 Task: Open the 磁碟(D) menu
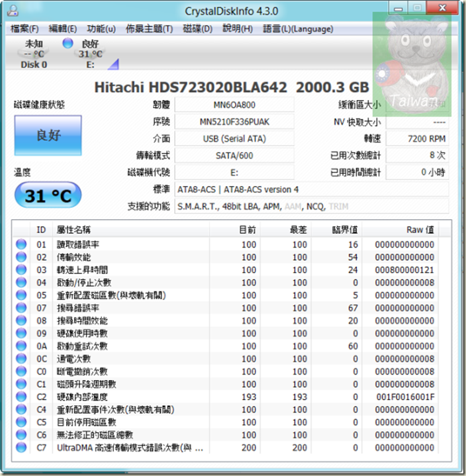198,29
